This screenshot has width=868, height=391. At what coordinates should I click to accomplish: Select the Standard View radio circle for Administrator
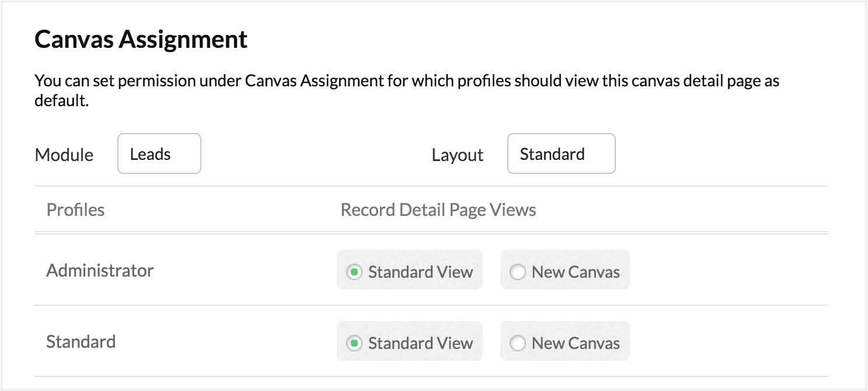354,272
